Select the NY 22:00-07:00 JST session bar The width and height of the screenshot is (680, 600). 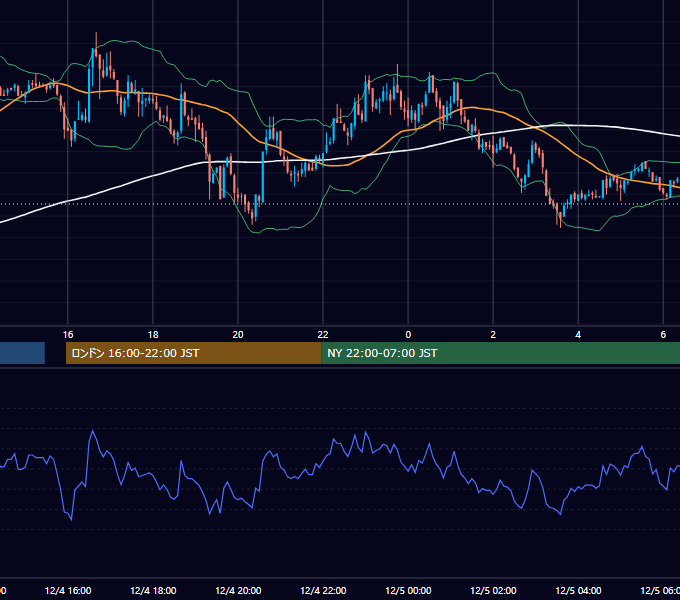tap(500, 353)
